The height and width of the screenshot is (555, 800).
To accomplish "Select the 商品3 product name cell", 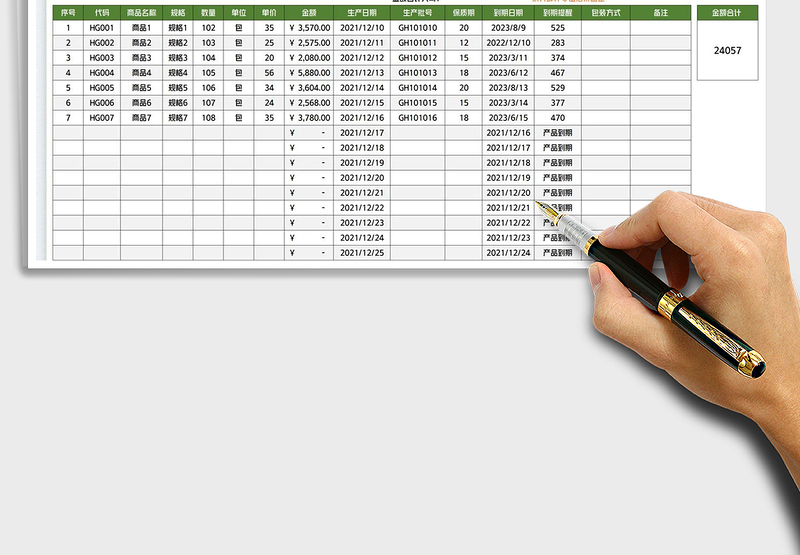I will [142, 58].
